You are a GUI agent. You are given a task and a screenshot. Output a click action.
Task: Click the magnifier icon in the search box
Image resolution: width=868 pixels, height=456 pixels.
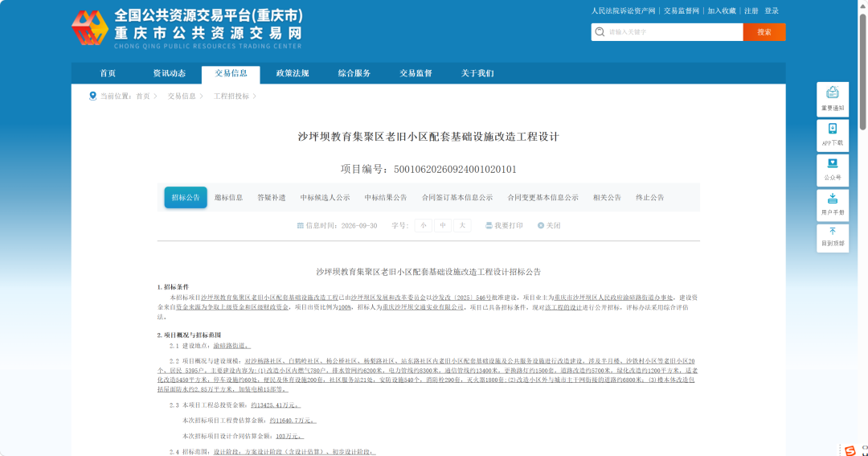(x=600, y=32)
